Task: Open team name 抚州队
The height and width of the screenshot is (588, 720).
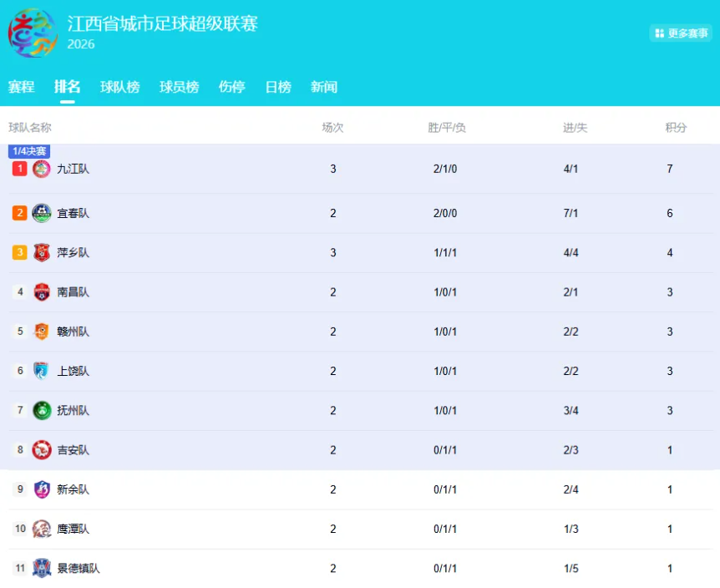Action: click(x=73, y=410)
